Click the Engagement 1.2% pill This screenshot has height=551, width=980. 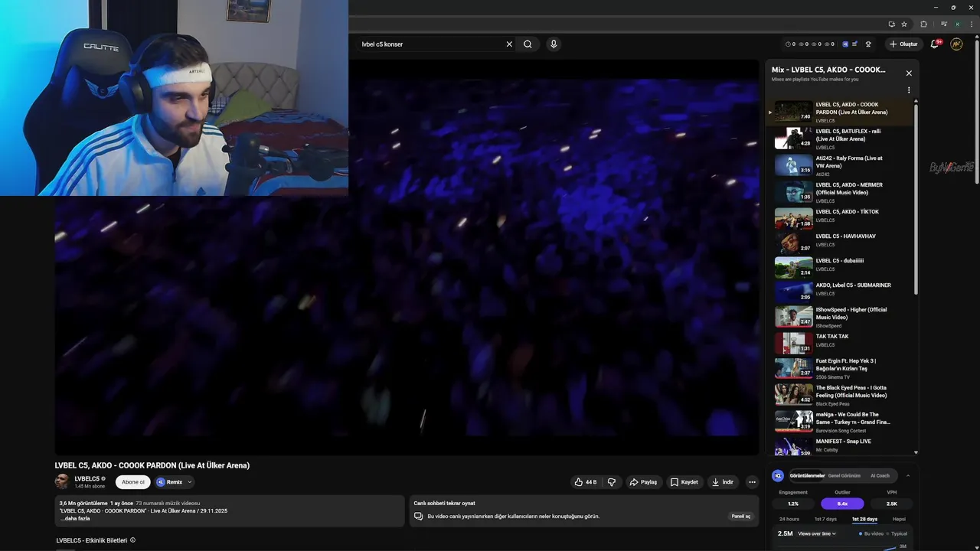(793, 504)
